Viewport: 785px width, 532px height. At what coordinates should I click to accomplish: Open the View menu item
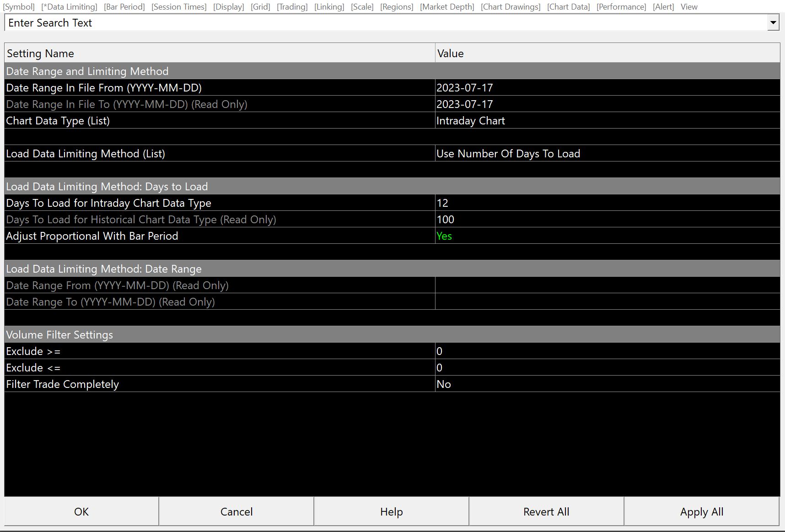point(689,7)
